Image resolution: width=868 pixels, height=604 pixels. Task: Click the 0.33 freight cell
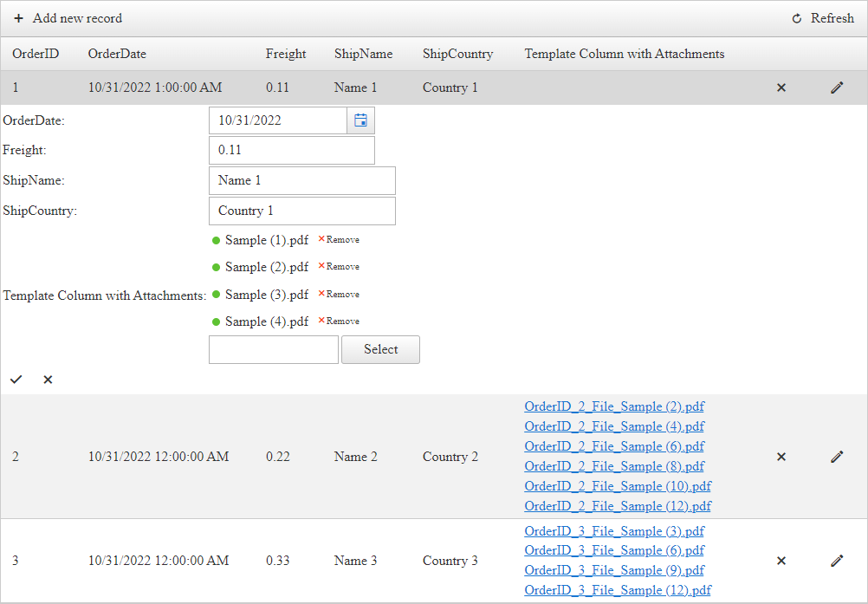[x=278, y=561]
